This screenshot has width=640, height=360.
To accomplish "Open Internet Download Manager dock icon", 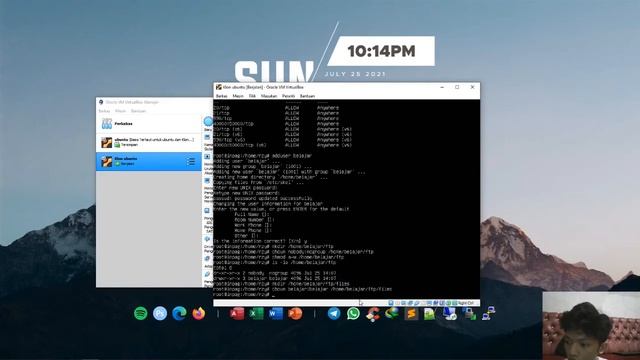I will coord(392,313).
